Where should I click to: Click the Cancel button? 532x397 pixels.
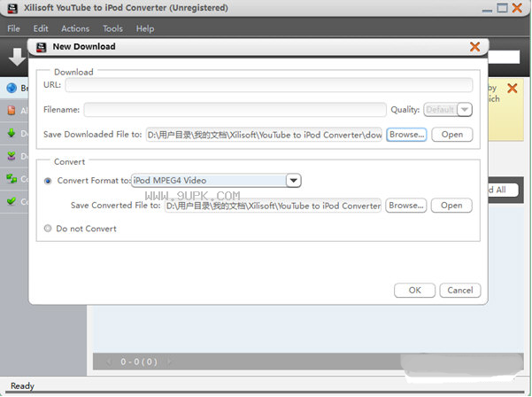pyautogui.click(x=460, y=291)
